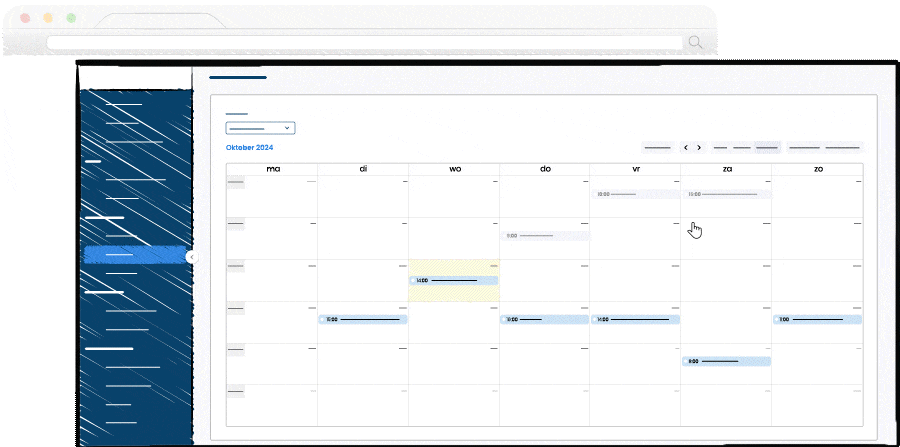The image size is (900, 447).
Task: Open the blue event on do, fourth week
Action: [x=545, y=320]
